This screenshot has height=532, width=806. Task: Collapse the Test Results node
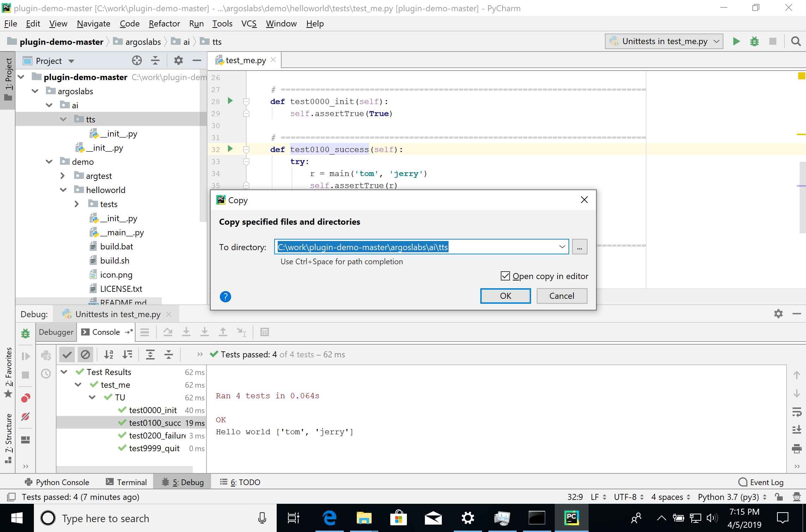(x=64, y=372)
